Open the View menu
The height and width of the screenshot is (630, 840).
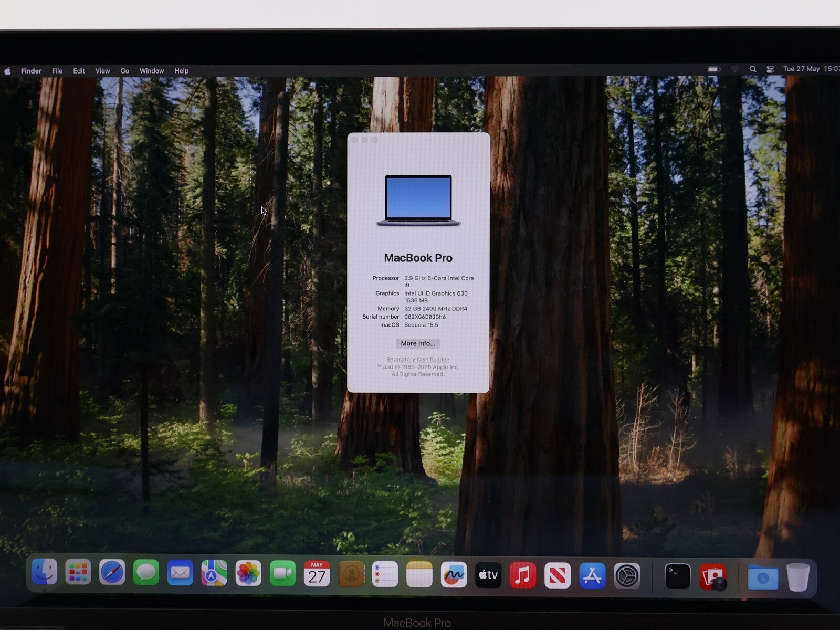point(102,71)
